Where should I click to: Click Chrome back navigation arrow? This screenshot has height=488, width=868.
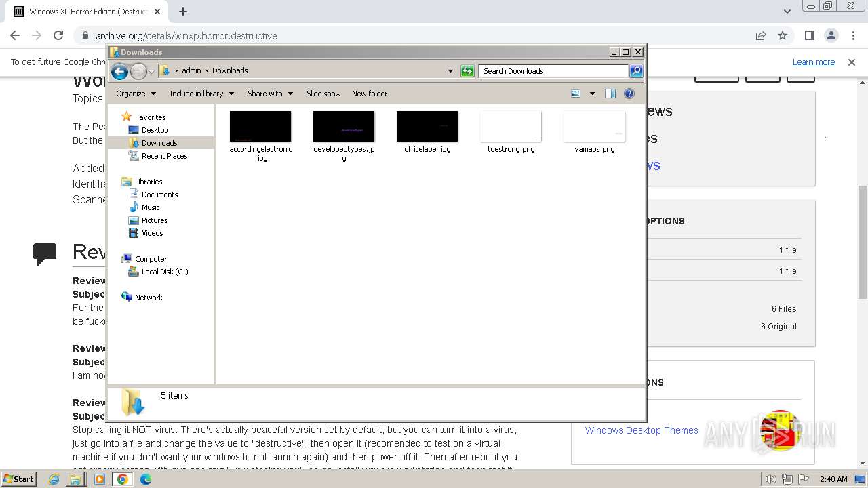point(15,35)
